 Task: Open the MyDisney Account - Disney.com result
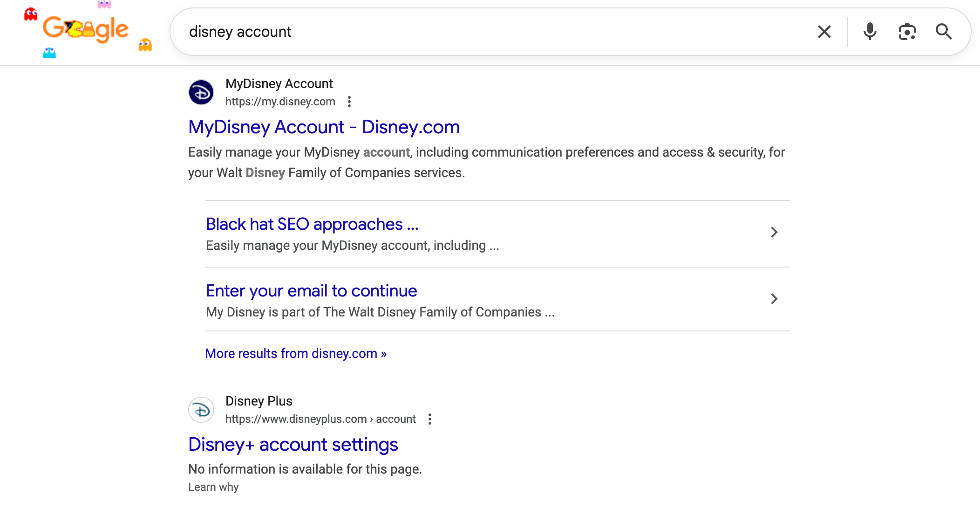tap(323, 127)
